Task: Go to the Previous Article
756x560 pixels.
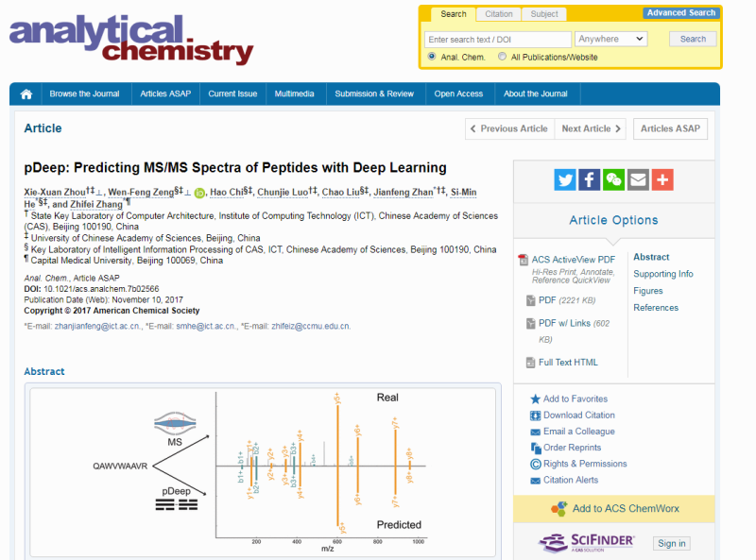Action: click(x=509, y=128)
